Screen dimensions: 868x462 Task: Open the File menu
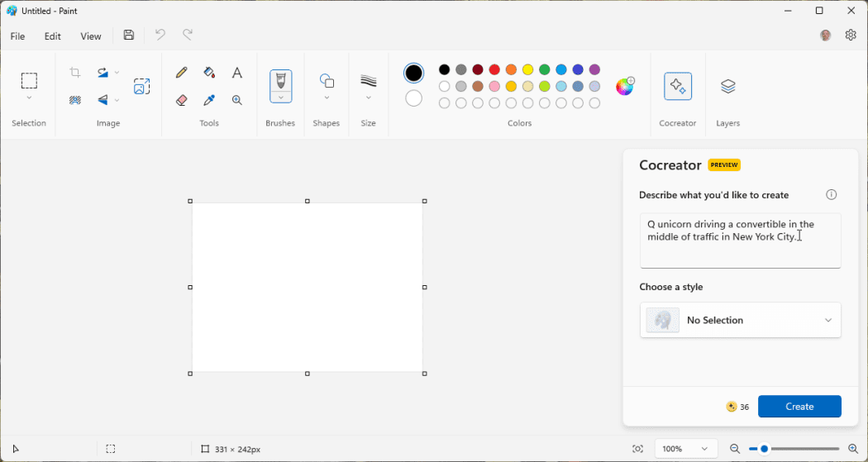click(17, 36)
